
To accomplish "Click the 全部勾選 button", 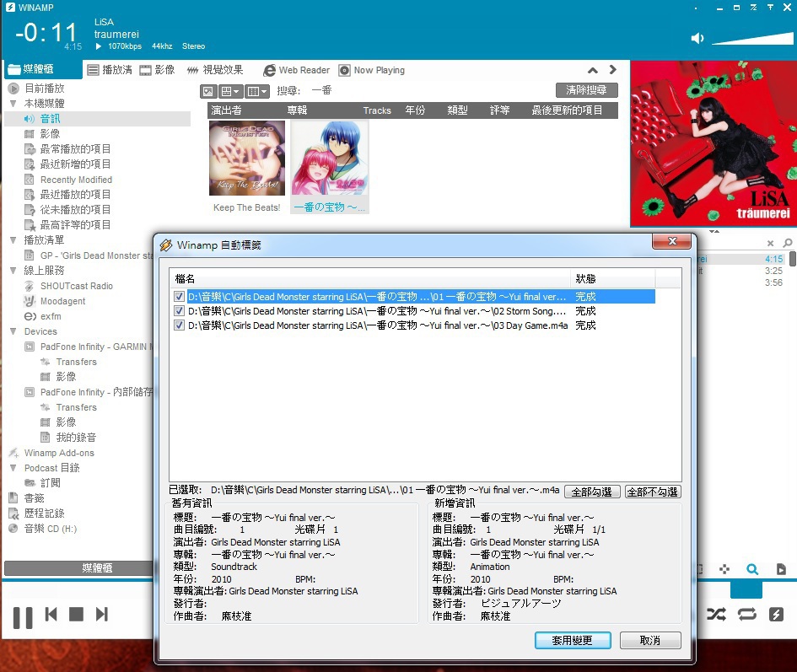I will pyautogui.click(x=592, y=492).
